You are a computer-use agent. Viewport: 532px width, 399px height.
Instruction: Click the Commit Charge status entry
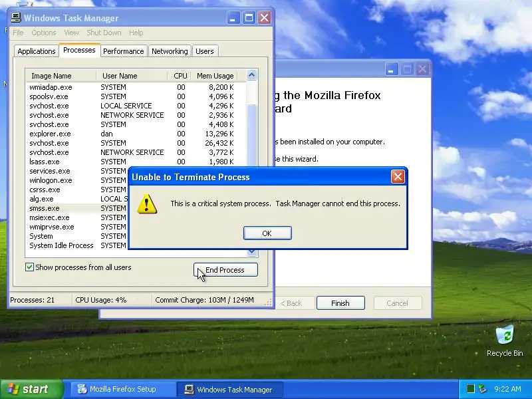(207, 300)
